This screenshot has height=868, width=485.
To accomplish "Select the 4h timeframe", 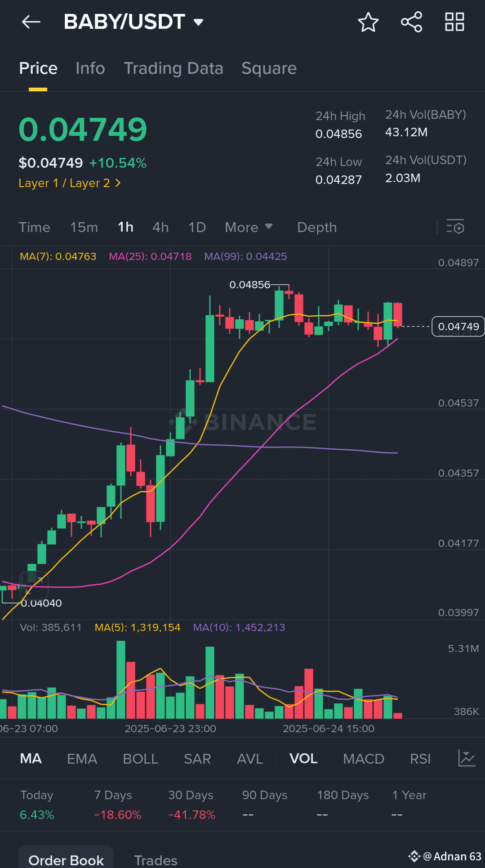I will click(x=160, y=227).
